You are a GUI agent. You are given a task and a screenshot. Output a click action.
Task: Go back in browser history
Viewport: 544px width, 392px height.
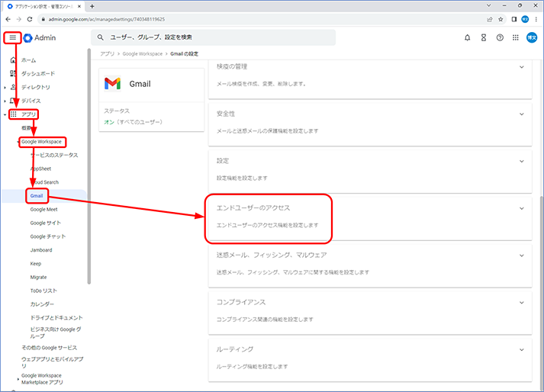8,19
